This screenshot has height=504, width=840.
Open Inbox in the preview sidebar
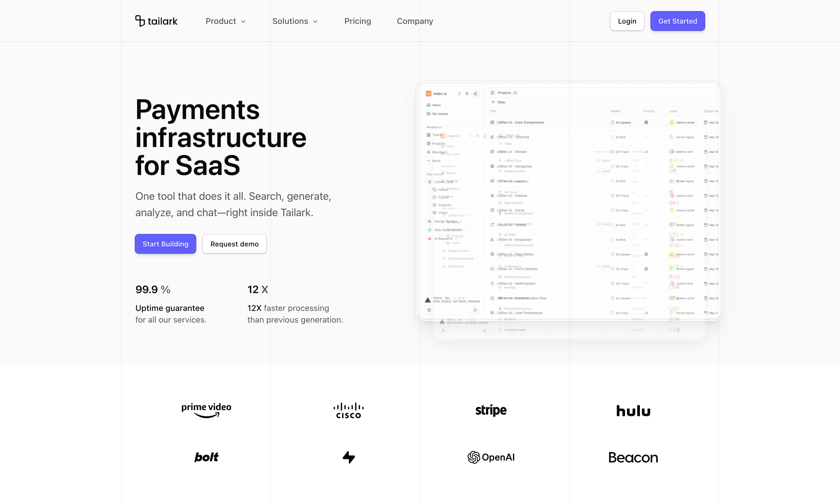[434, 105]
